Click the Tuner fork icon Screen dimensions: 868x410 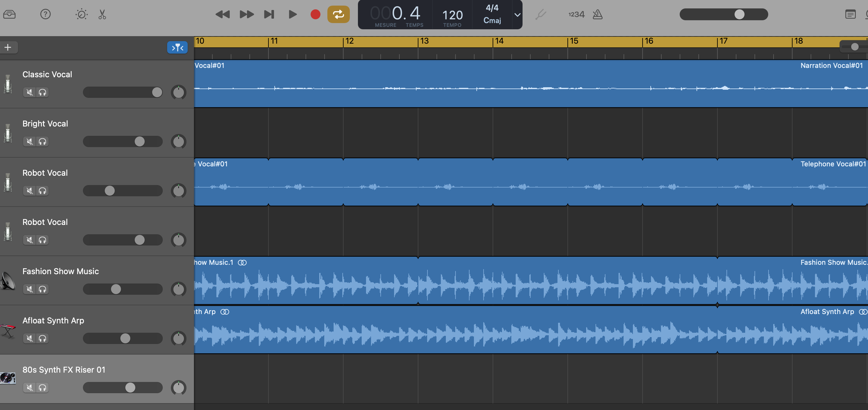(541, 14)
